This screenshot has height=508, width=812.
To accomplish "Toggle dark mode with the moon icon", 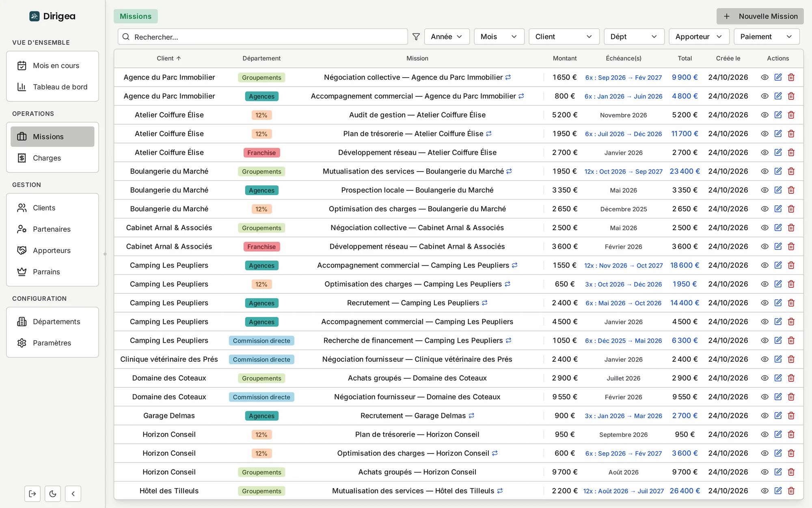I will tap(53, 494).
